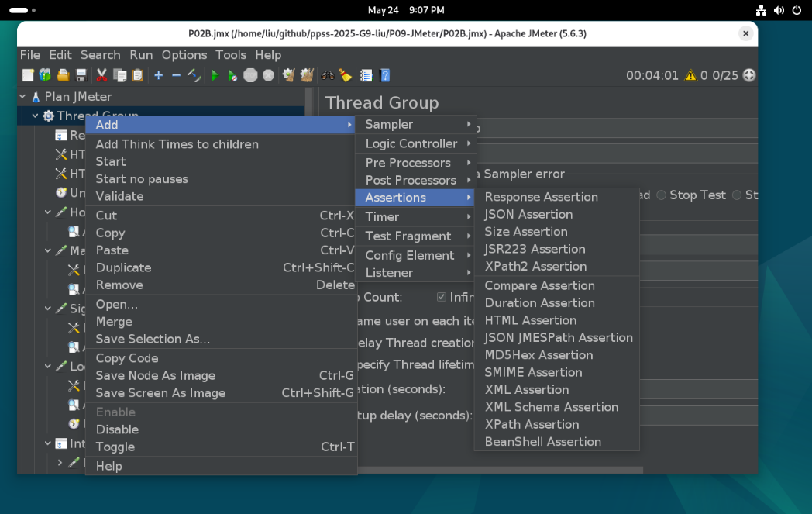Click the yellow broom Reset Search icon
The width and height of the screenshot is (812, 514).
pyautogui.click(x=346, y=76)
